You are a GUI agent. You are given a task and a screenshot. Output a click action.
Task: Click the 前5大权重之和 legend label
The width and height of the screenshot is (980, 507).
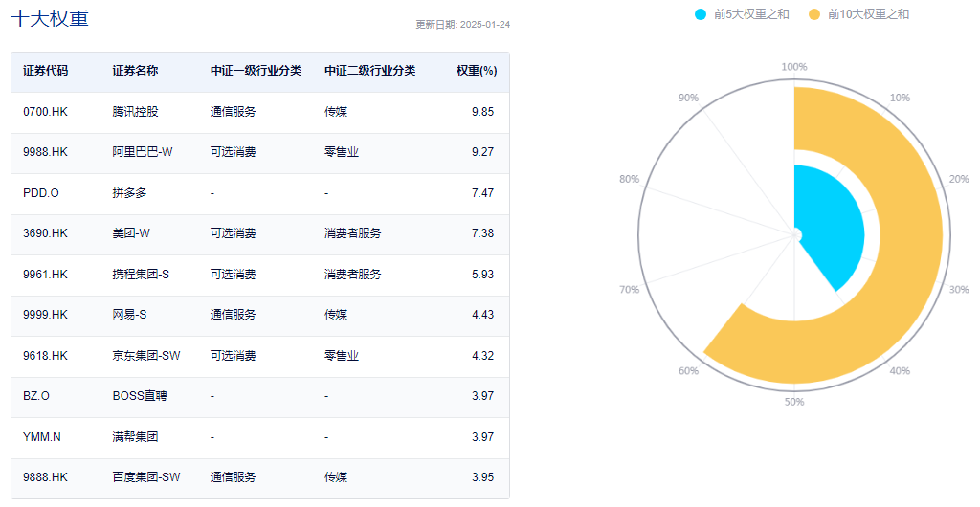751,14
